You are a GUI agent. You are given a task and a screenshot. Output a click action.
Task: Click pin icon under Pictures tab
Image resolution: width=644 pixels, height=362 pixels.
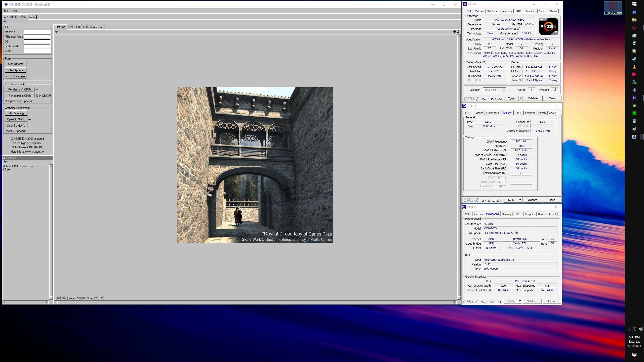(57, 32)
